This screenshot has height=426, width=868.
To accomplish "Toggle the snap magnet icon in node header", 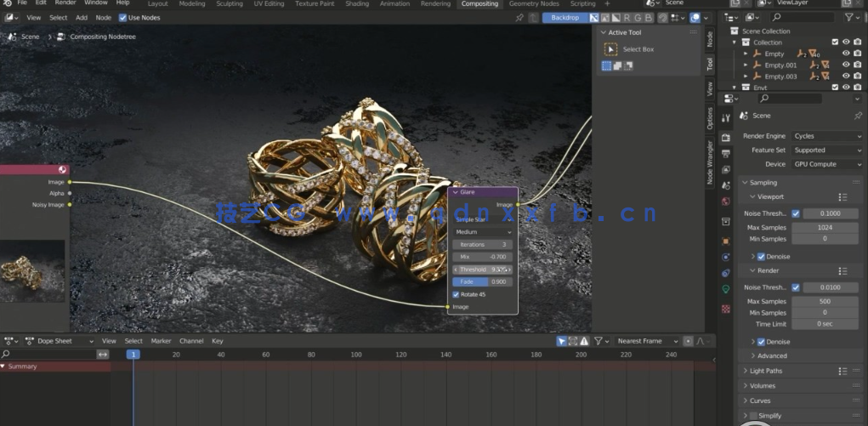I will point(662,18).
